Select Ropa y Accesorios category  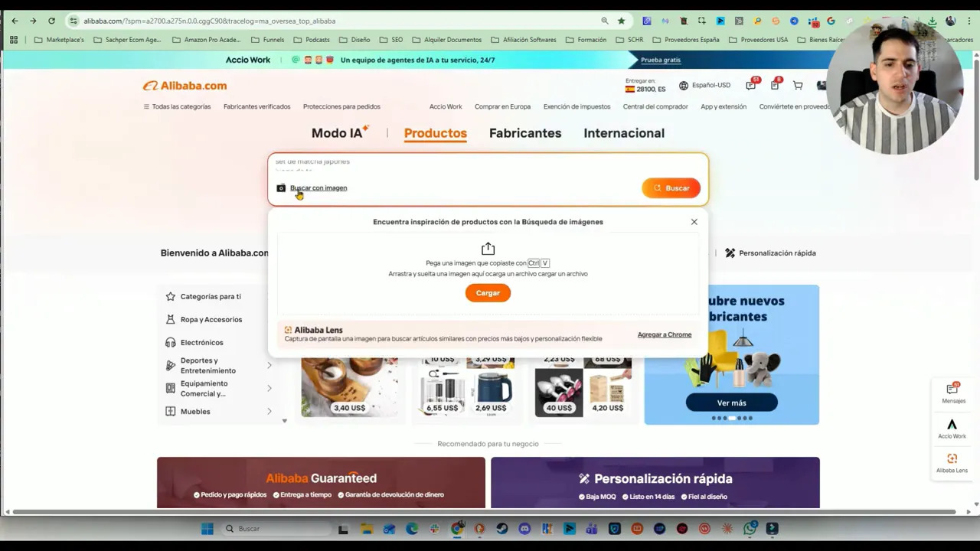[211, 320]
